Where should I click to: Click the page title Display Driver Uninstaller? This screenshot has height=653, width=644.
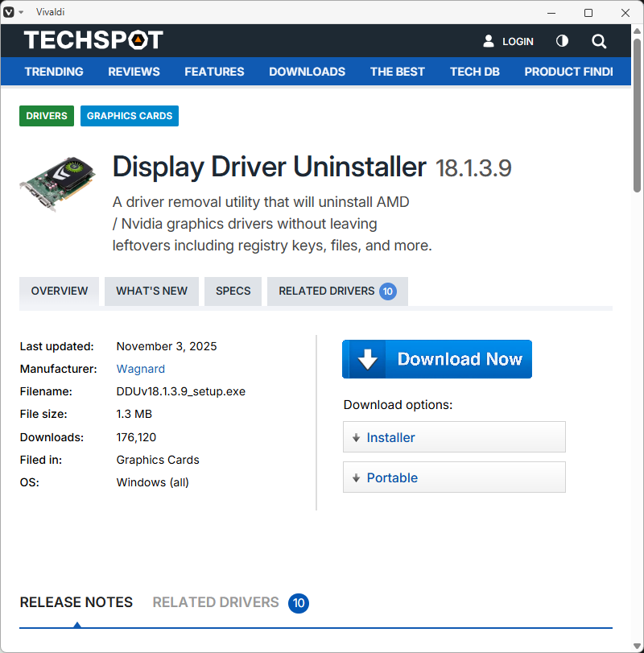click(270, 167)
